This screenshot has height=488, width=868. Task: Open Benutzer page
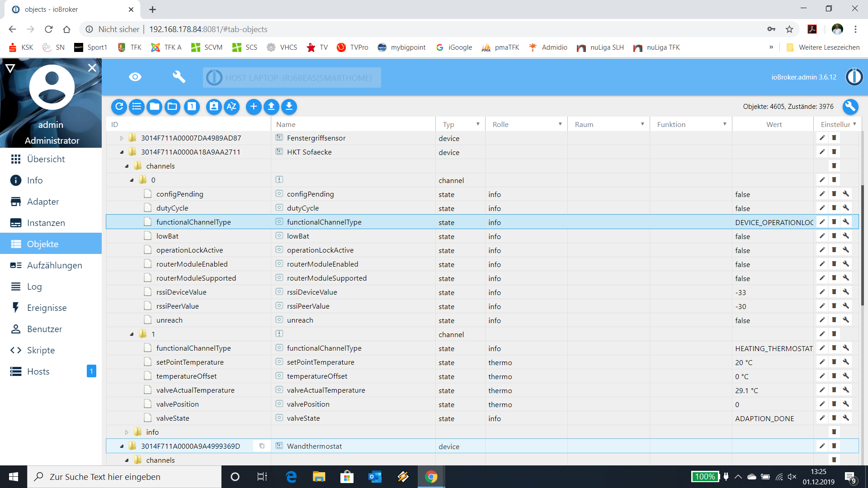tap(51, 329)
